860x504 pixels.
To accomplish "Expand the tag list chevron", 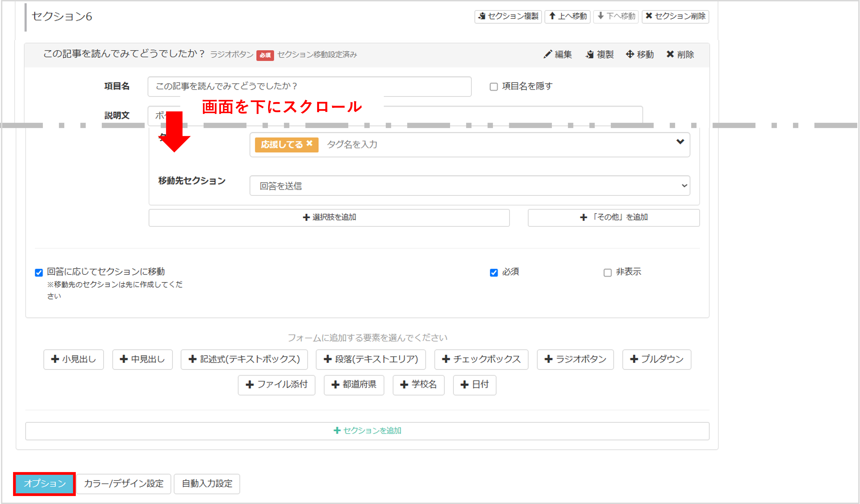I will click(x=680, y=142).
